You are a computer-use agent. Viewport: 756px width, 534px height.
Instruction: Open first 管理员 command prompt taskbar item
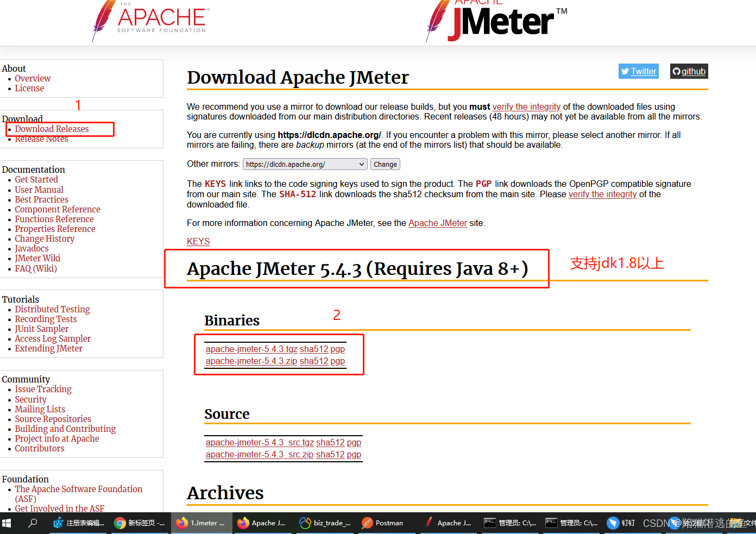510,523
